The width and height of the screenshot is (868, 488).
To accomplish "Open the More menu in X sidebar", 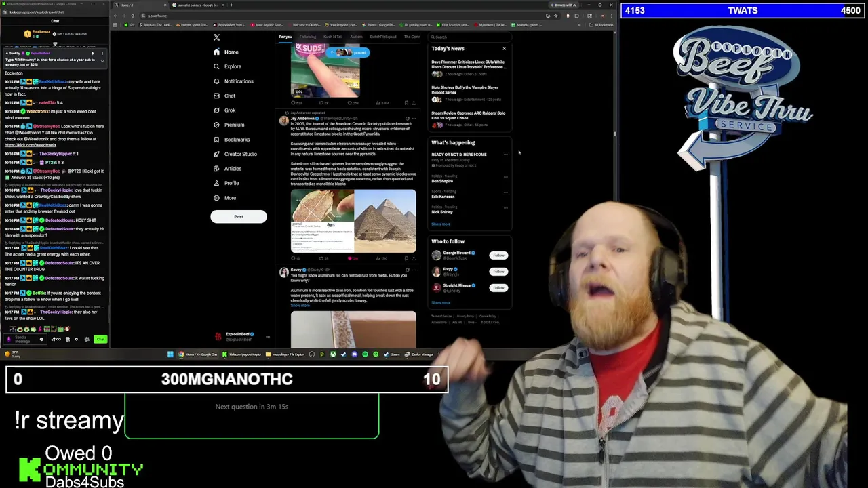I will (224, 198).
